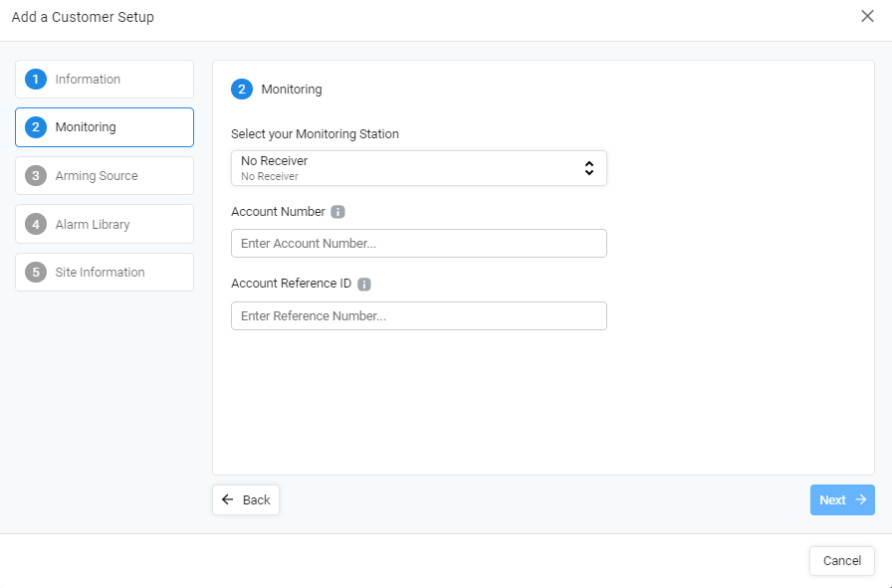The width and height of the screenshot is (892, 588).
Task: Click the up-down chevron of No Receiver selector
Action: (589, 168)
